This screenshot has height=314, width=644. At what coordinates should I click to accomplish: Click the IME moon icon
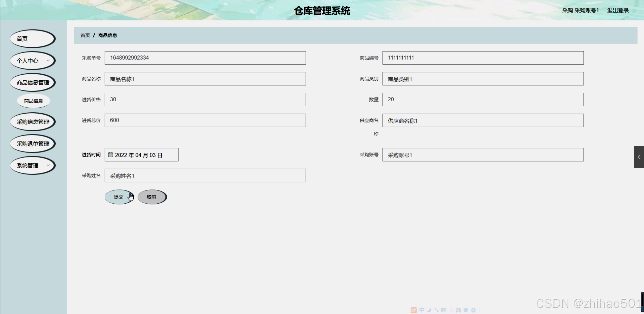coord(429,310)
